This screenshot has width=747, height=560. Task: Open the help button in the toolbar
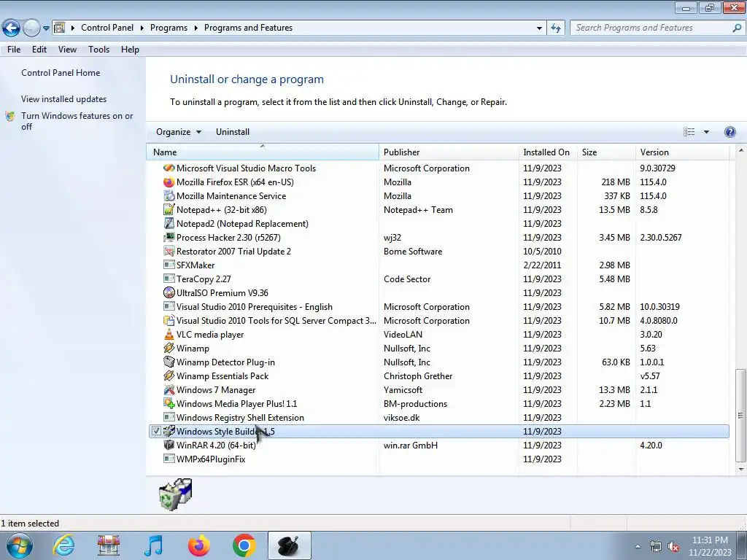729,132
